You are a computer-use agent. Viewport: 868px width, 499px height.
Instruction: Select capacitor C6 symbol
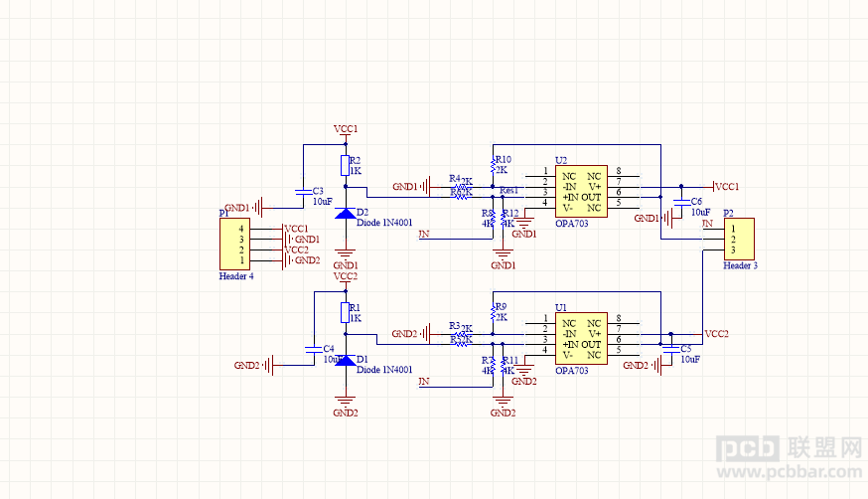click(681, 202)
